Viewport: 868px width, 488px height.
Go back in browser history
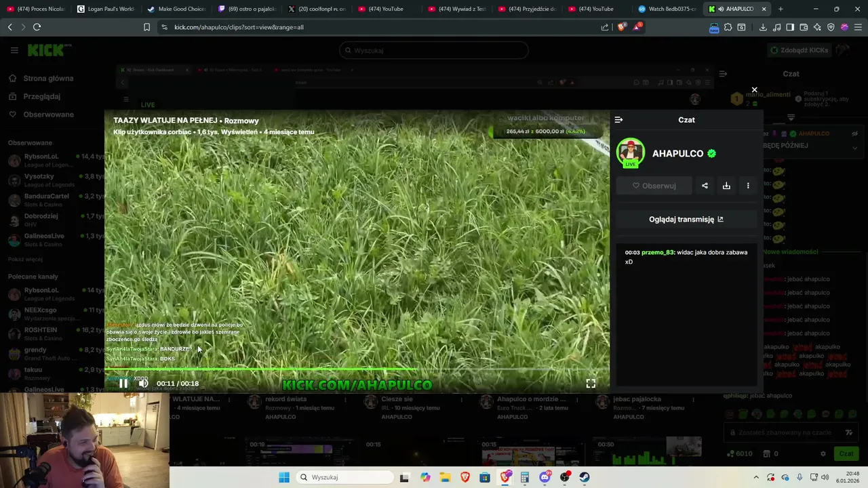(9, 27)
